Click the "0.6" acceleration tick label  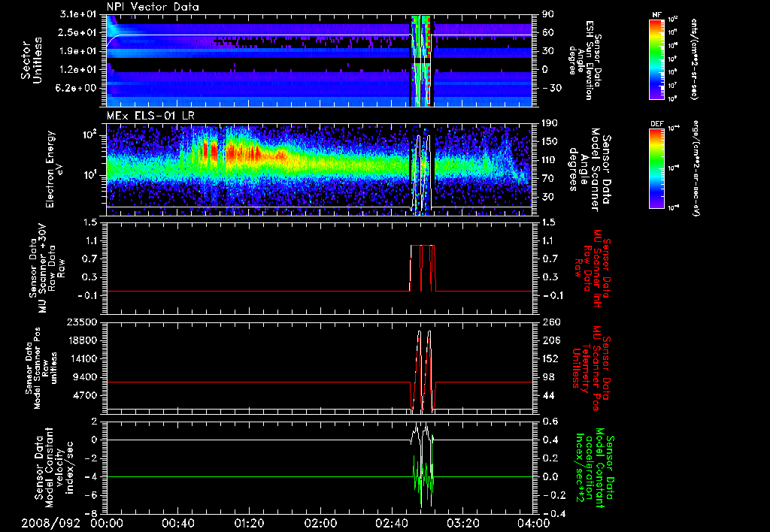click(551, 422)
